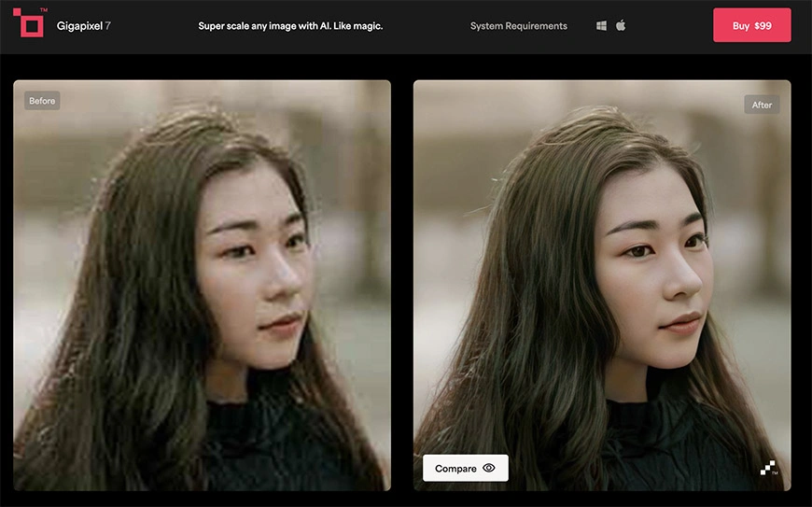Click the After label badge
The width and height of the screenshot is (812, 507).
click(x=762, y=105)
